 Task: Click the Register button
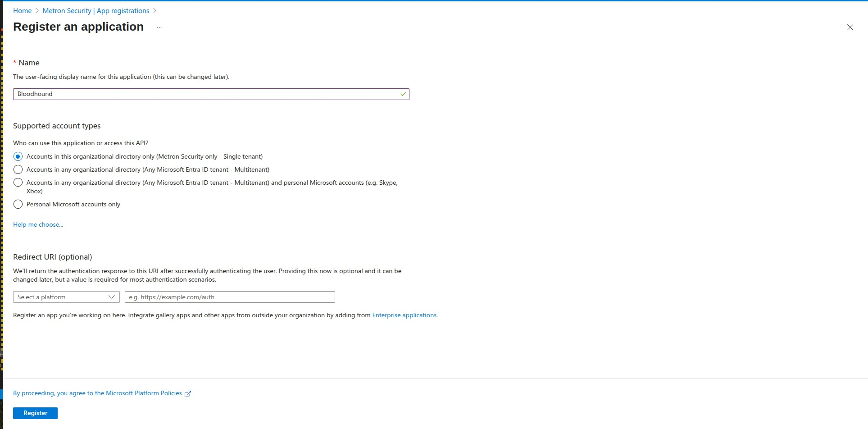[35, 413]
